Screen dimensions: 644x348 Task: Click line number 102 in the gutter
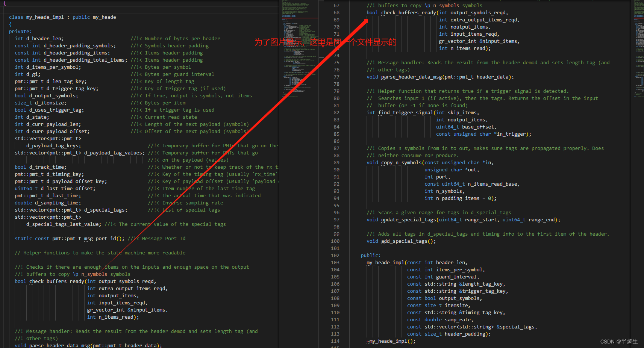(x=335, y=256)
